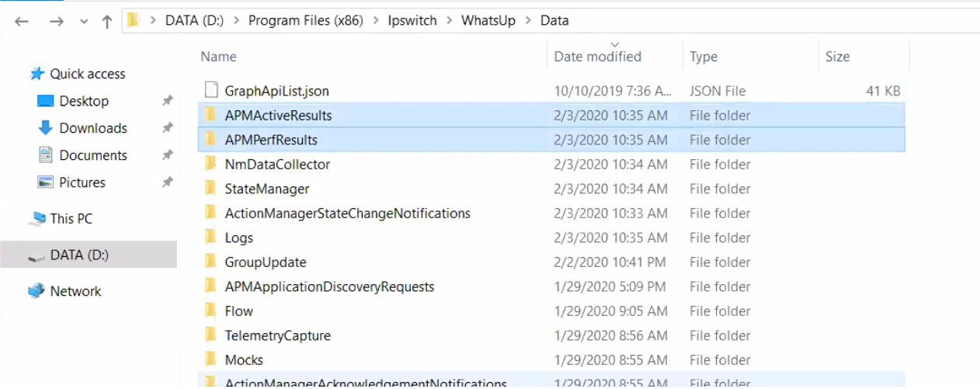
Task: Click the Flow folder icon
Action: click(210, 311)
